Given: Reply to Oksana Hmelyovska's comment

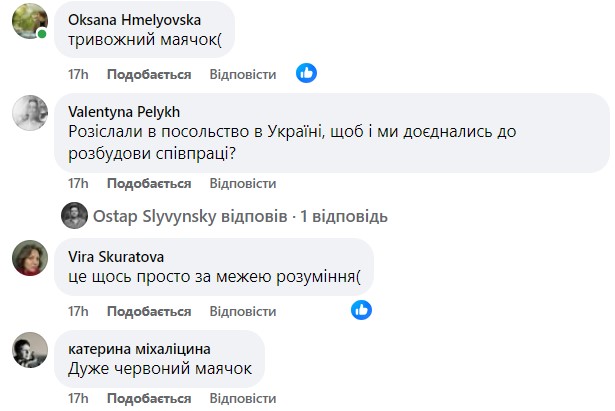Looking at the screenshot, I should coord(243,74).
